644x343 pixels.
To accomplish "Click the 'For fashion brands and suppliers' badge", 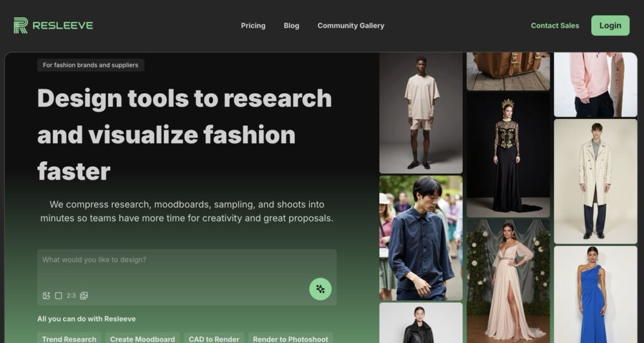I will [x=91, y=65].
